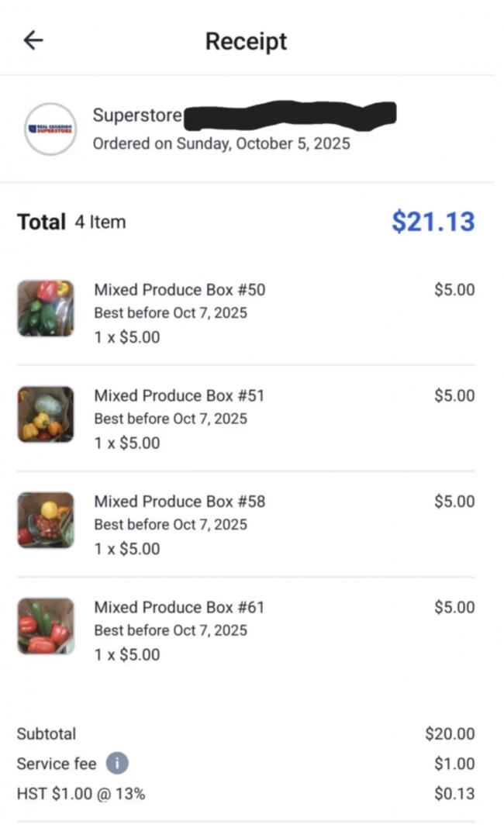Select Mixed Produce Box #50 title
Viewport: 504px width, 828px height.
[x=179, y=290]
